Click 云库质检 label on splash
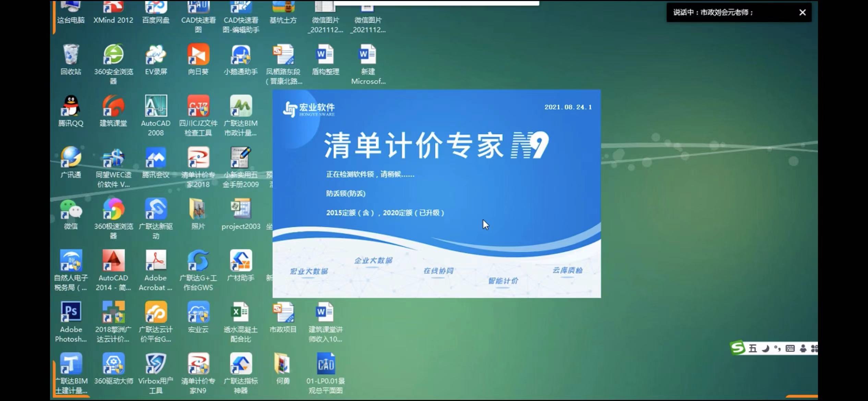The image size is (868, 401). tap(567, 270)
